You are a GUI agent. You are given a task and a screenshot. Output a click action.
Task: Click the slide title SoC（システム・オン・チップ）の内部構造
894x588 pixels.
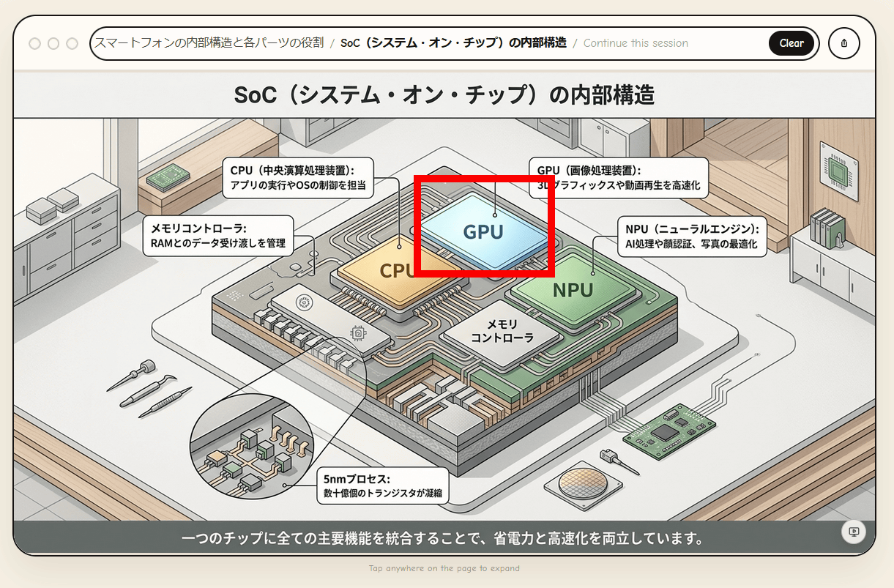point(444,95)
